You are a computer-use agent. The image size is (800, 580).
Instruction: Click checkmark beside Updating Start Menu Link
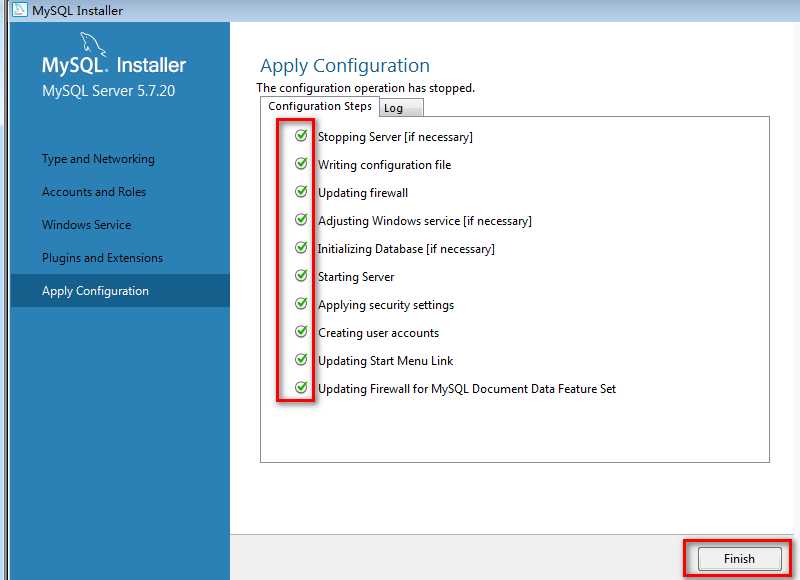[x=301, y=360]
